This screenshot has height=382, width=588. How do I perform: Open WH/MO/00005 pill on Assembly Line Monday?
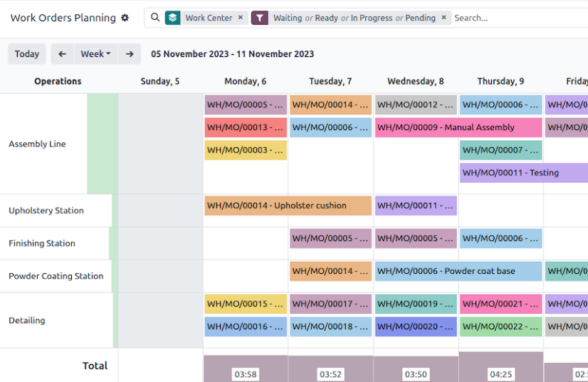(x=246, y=105)
